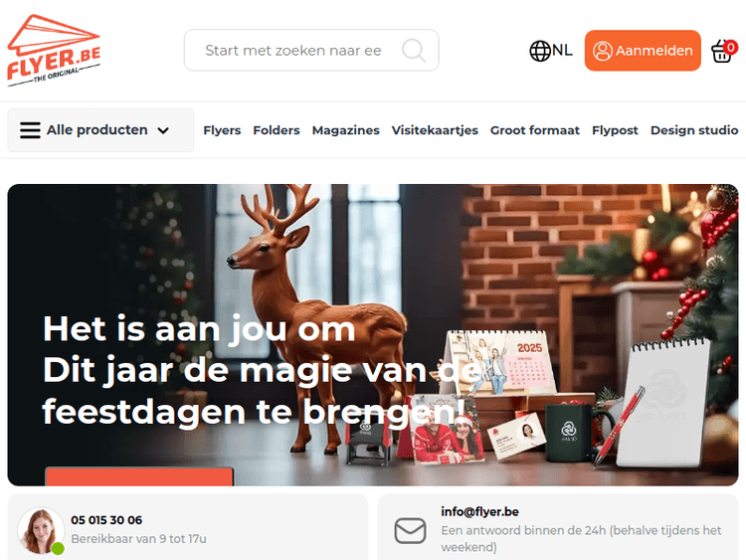
Task: Open the NL language selector
Action: tap(551, 51)
